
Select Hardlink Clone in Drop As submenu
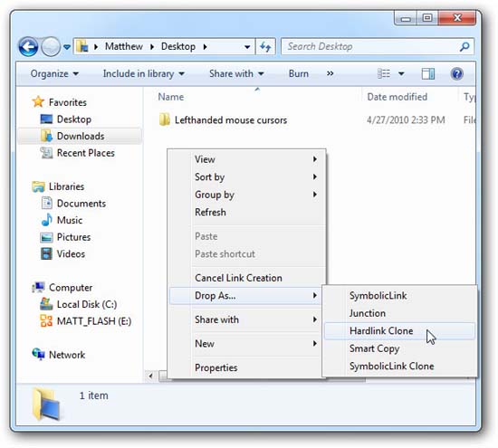point(399,331)
